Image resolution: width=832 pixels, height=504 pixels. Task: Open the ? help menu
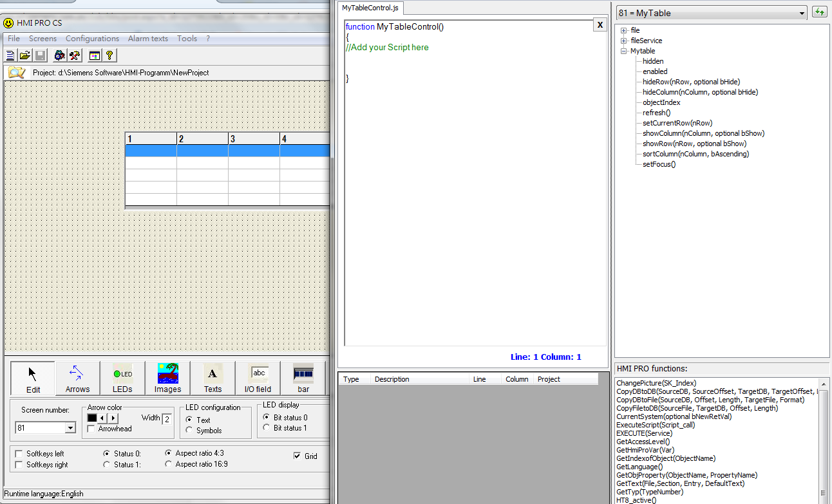click(208, 39)
